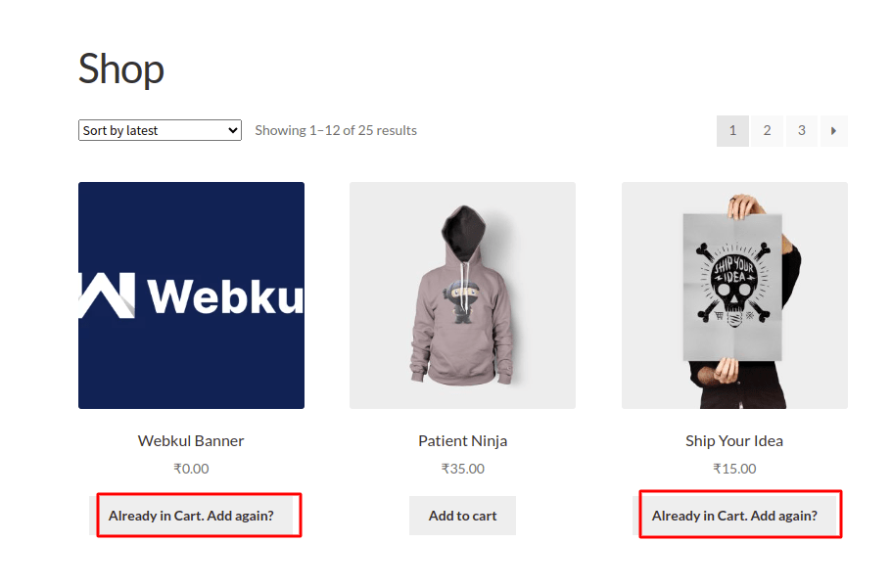Screen dimensions: 891x588
Task: Click the Webkul Banner price label
Action: [191, 468]
